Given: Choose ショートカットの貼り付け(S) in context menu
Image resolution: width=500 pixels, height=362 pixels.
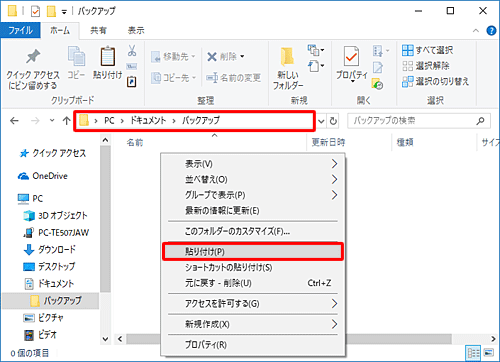Looking at the screenshot, I should click(x=253, y=267).
